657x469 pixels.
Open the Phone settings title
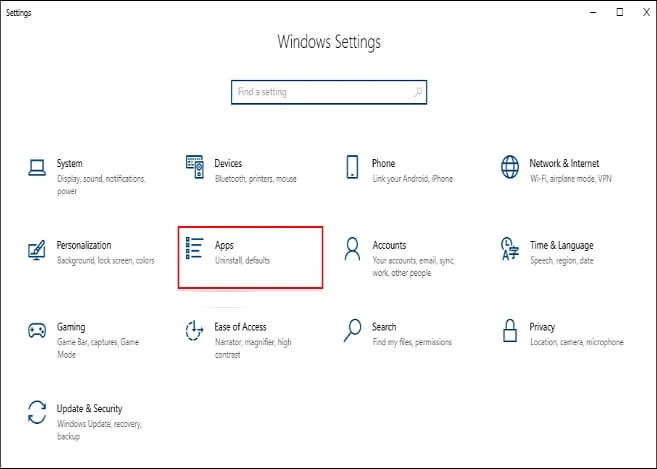[383, 163]
